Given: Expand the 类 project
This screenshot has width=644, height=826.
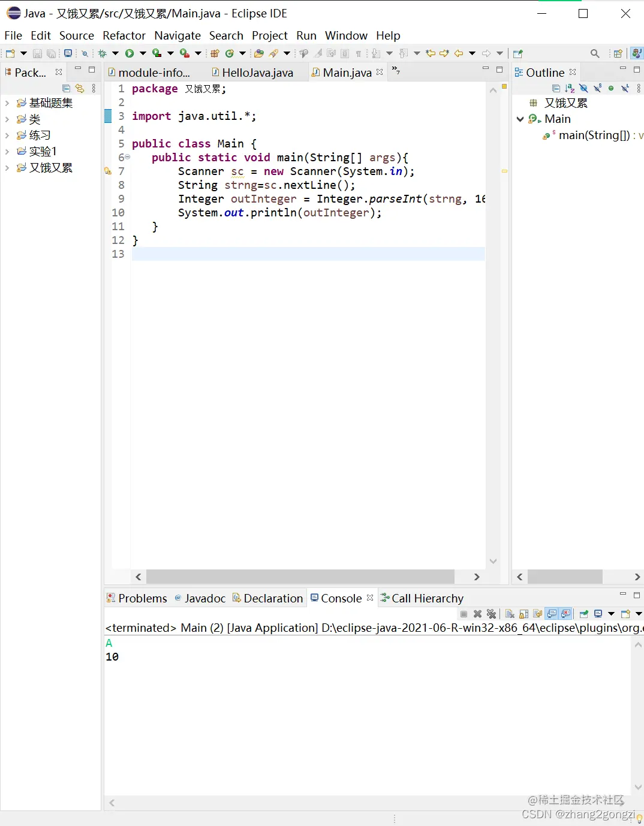Looking at the screenshot, I should click(x=7, y=119).
